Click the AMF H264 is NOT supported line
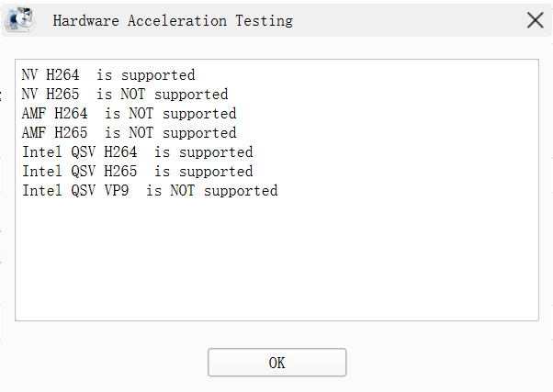This screenshot has height=392, width=553. [129, 114]
